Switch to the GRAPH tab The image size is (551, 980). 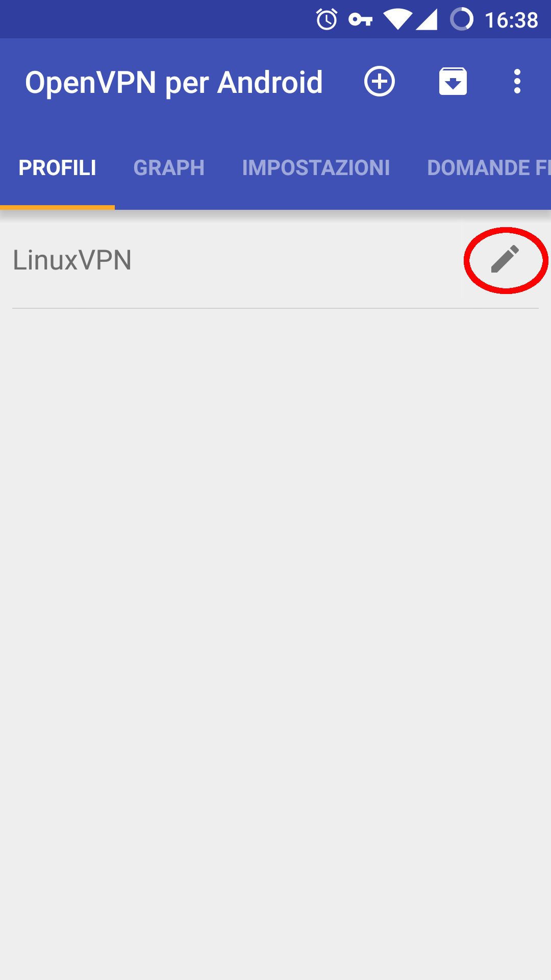coord(169,168)
